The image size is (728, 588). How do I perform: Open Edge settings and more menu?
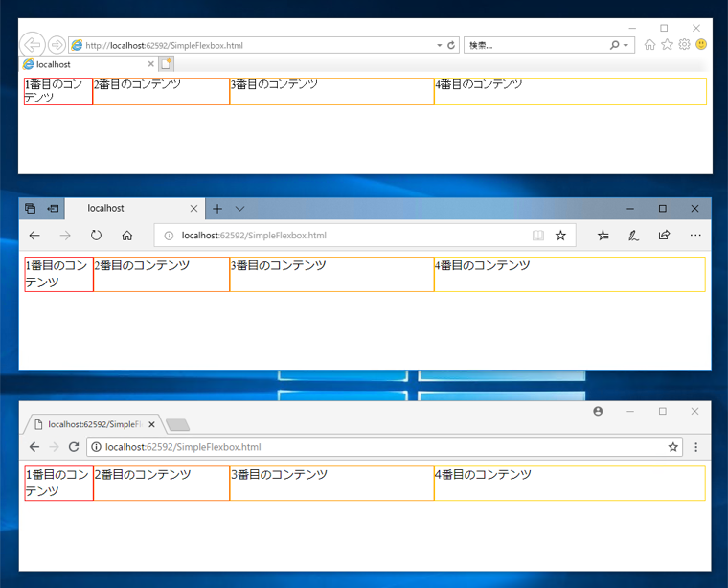[x=695, y=236]
